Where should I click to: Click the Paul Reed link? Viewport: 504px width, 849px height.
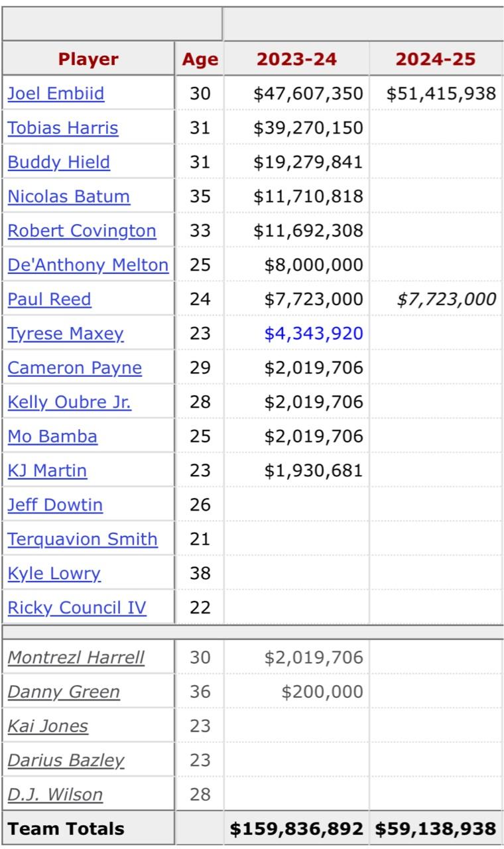pyautogui.click(x=50, y=299)
